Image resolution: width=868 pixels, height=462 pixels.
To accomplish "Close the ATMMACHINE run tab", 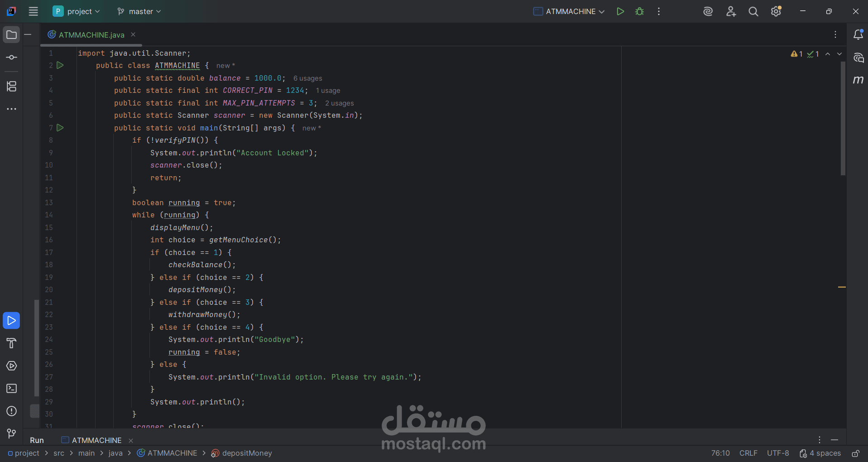I will coord(131,441).
